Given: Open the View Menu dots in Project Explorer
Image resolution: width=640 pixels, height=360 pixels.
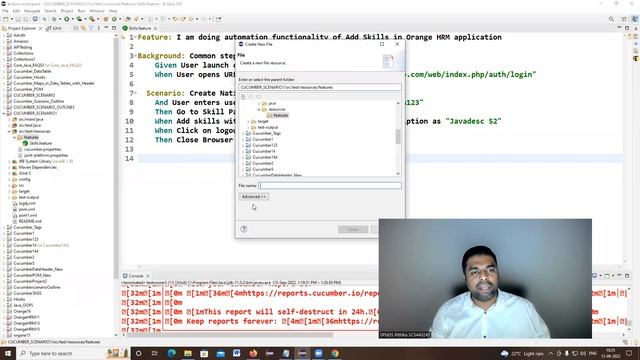Looking at the screenshot, I should [98, 28].
